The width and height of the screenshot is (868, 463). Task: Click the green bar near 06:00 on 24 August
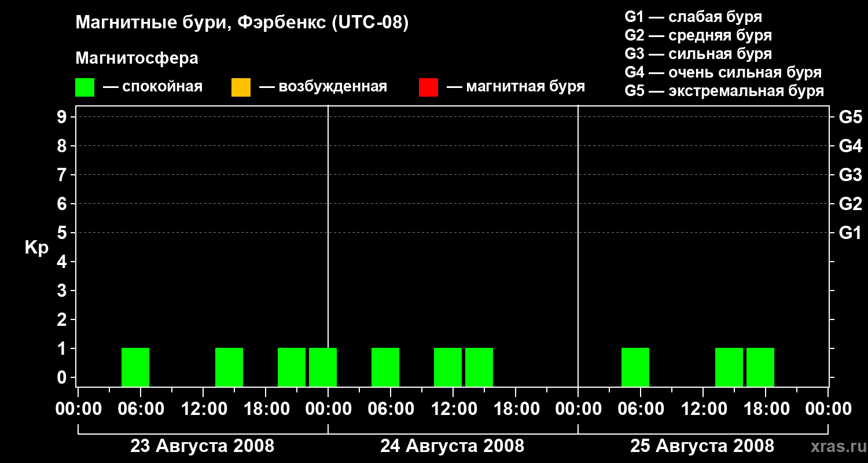point(385,367)
